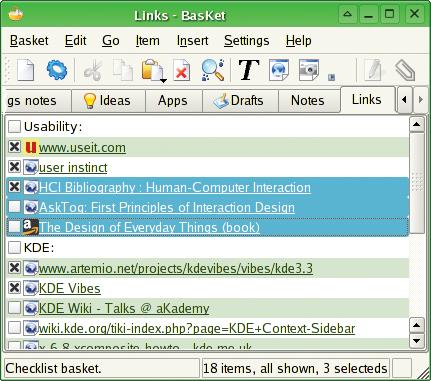Uncheck the KDE Vibes checkbox
This screenshot has height=381, width=431.
[x=14, y=288]
